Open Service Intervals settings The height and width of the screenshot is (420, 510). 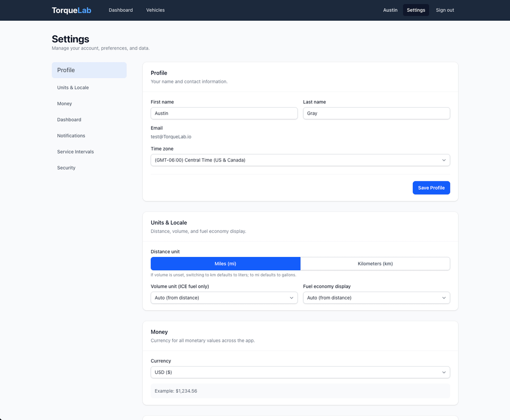click(x=76, y=152)
